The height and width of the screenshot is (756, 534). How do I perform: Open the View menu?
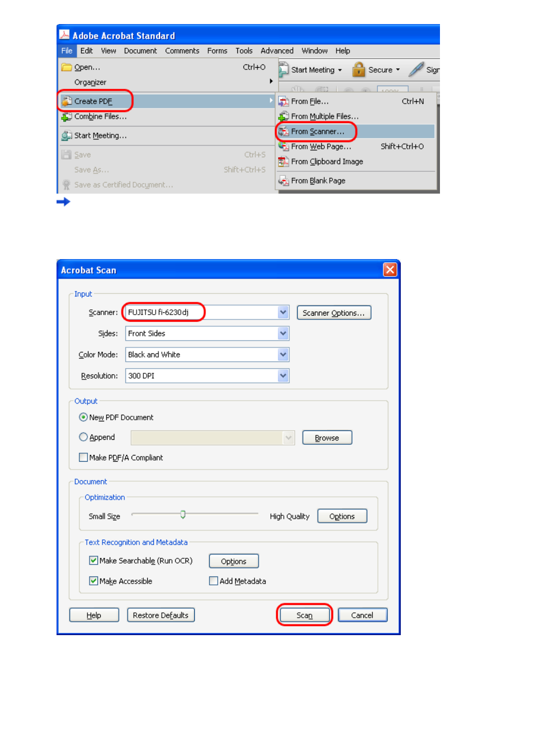point(109,51)
